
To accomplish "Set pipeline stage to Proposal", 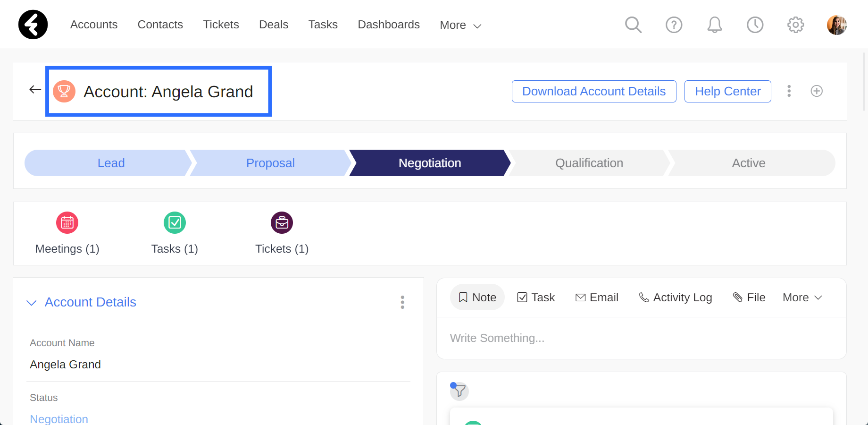I will pyautogui.click(x=270, y=163).
